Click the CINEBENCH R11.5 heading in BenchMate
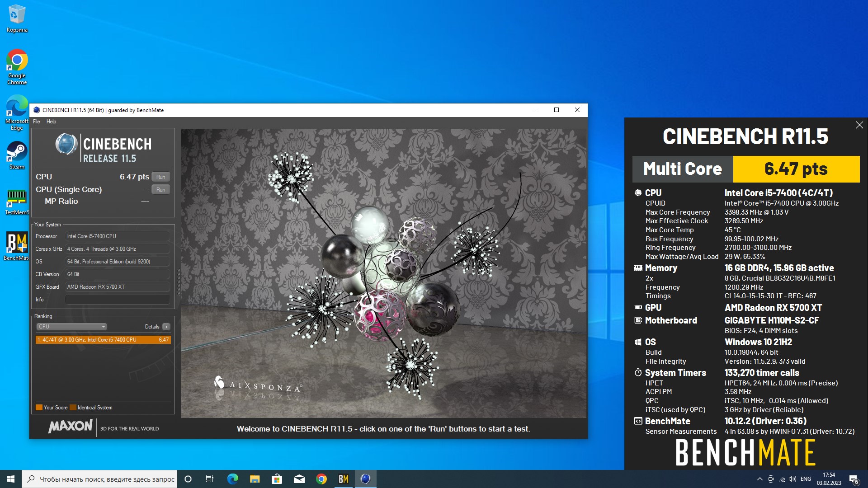Viewport: 868px width, 488px height. tap(745, 136)
